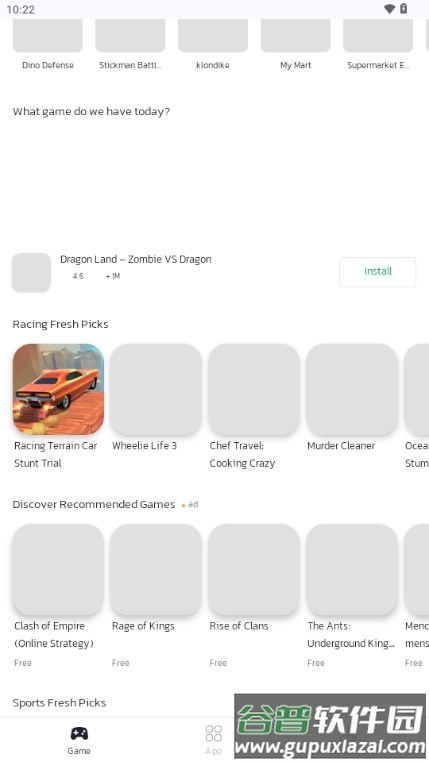Open the Wheelie Life 3 app icon

point(156,389)
